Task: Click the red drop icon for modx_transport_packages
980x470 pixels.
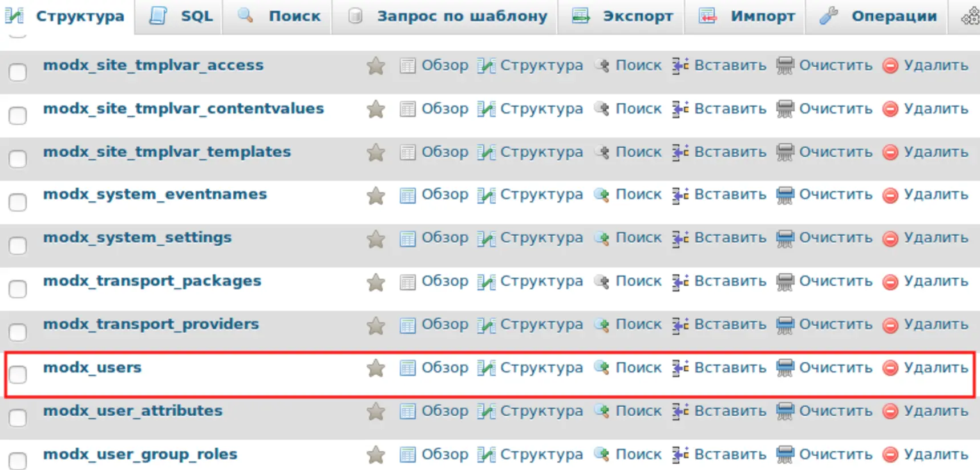Action: point(890,282)
